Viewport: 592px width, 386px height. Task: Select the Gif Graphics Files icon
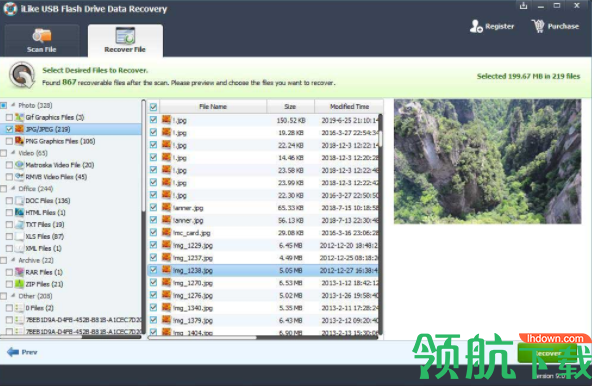click(x=19, y=117)
